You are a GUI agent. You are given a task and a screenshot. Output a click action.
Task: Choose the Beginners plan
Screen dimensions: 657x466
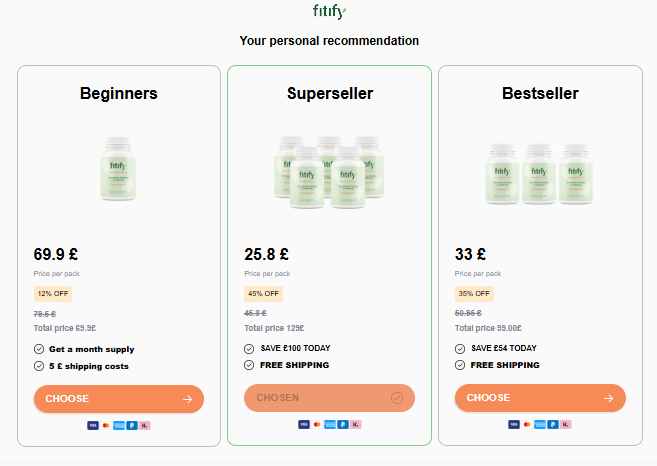pos(118,399)
